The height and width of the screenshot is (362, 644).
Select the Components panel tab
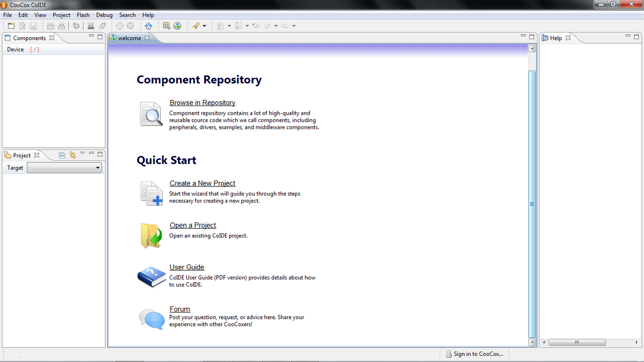pyautogui.click(x=29, y=38)
